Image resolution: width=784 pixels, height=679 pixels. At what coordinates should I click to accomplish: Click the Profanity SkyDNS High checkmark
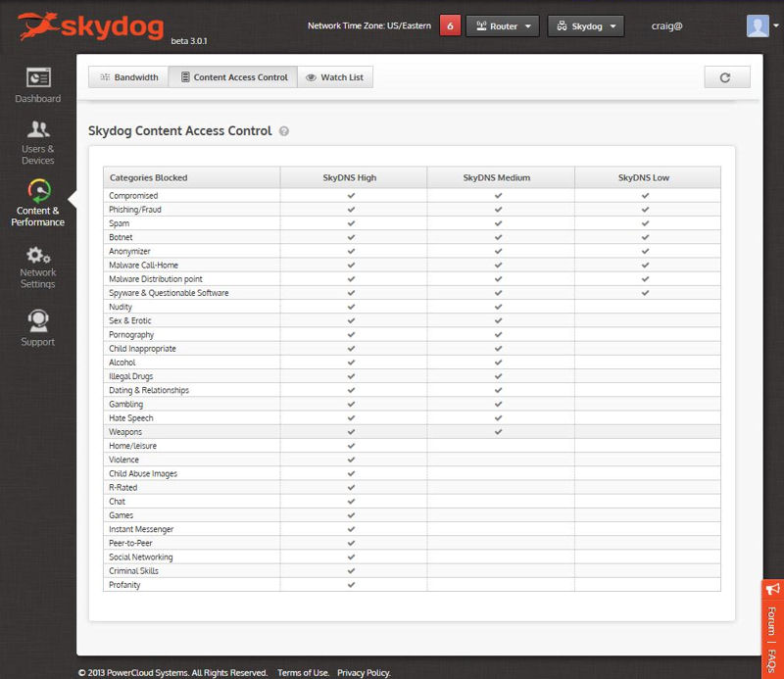coord(351,585)
